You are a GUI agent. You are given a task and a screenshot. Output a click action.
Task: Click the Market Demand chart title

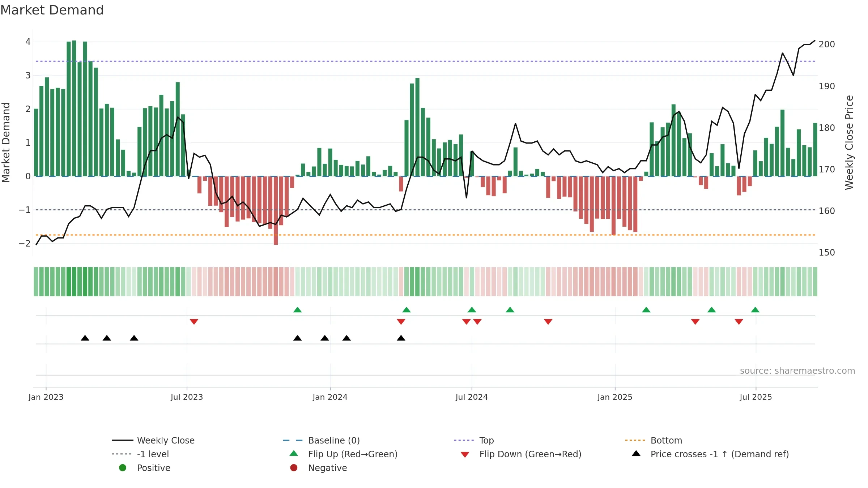pyautogui.click(x=52, y=10)
